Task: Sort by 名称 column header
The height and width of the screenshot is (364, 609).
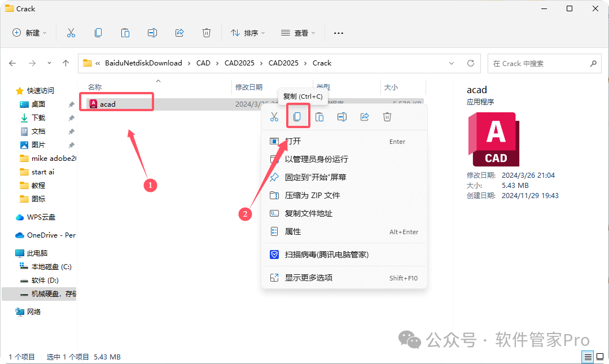Action: point(95,87)
